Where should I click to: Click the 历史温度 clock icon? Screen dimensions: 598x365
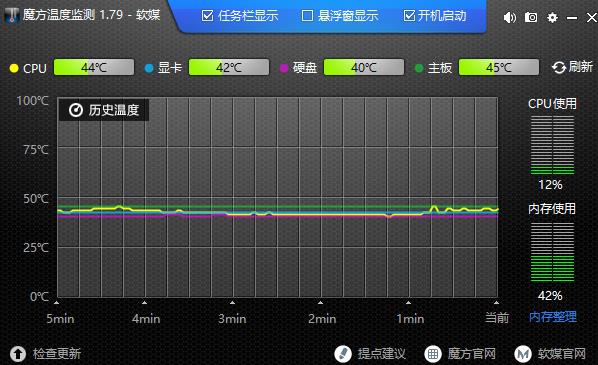pos(76,110)
